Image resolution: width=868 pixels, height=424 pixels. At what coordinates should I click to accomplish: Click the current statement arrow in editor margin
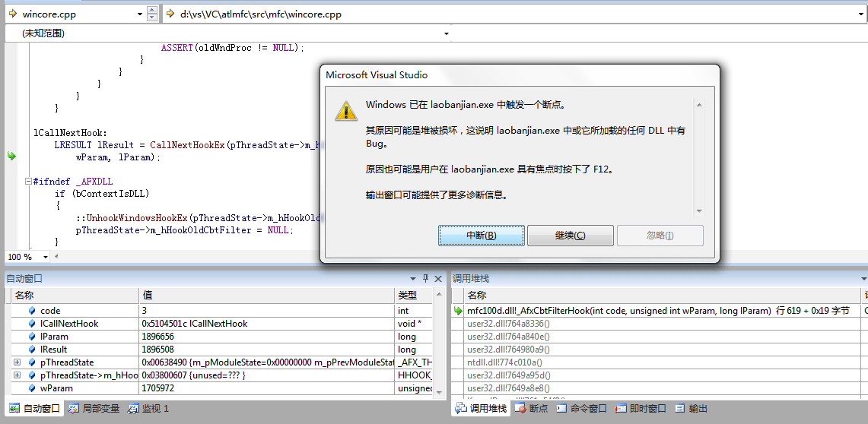click(x=11, y=157)
